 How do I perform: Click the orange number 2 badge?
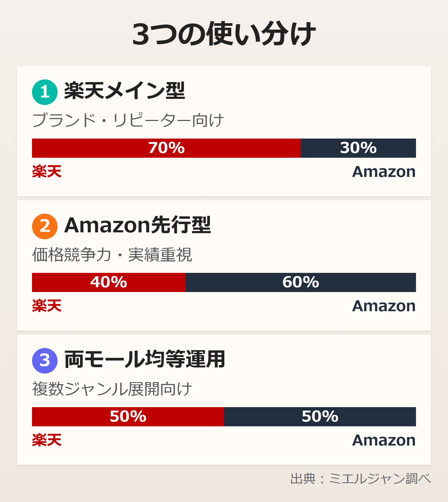[45, 226]
